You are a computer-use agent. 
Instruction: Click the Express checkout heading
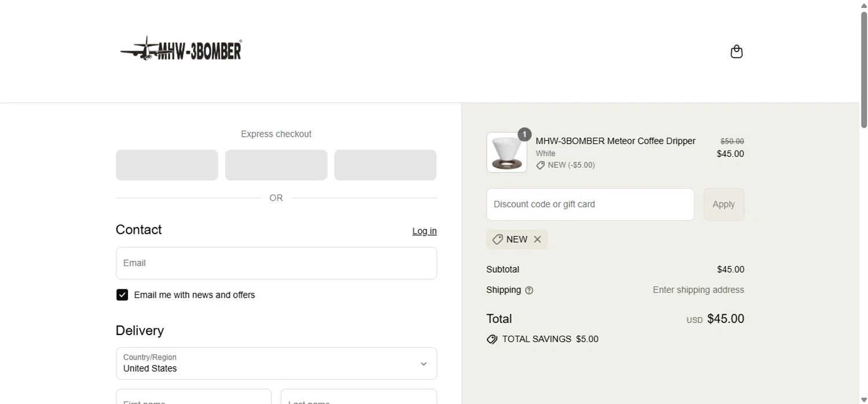click(276, 134)
